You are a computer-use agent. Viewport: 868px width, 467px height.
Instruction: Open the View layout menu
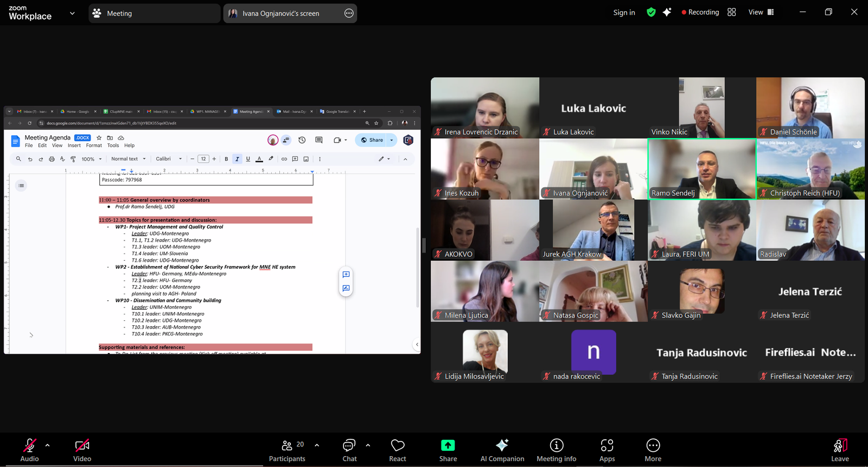[761, 12]
